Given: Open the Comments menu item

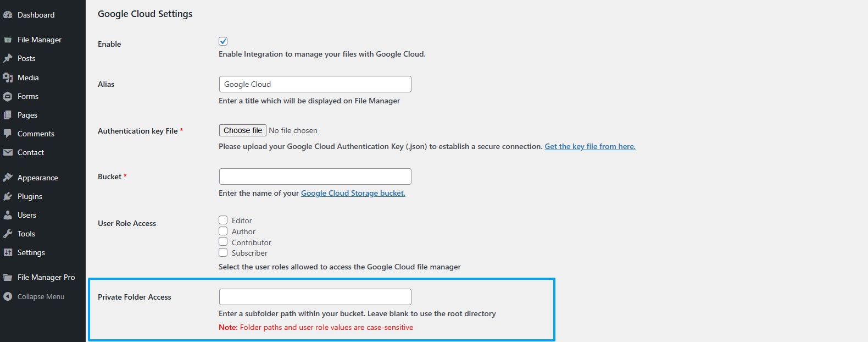Looking at the screenshot, I should [x=36, y=134].
